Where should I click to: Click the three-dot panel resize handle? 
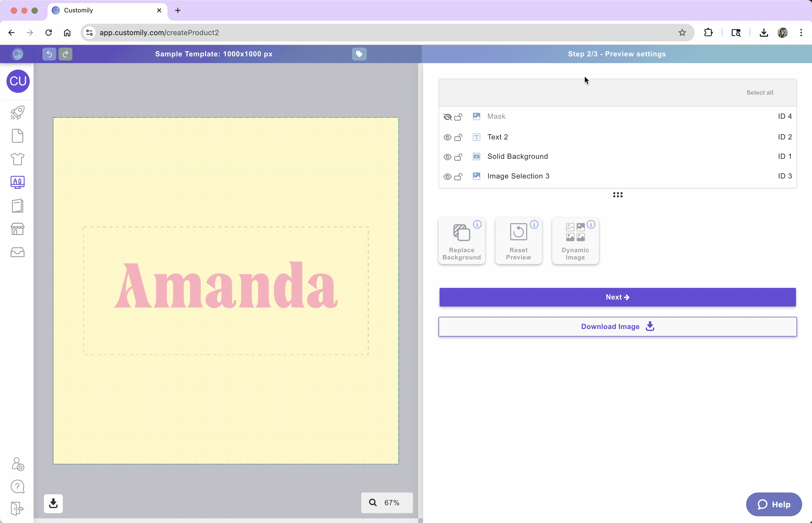[x=618, y=195]
